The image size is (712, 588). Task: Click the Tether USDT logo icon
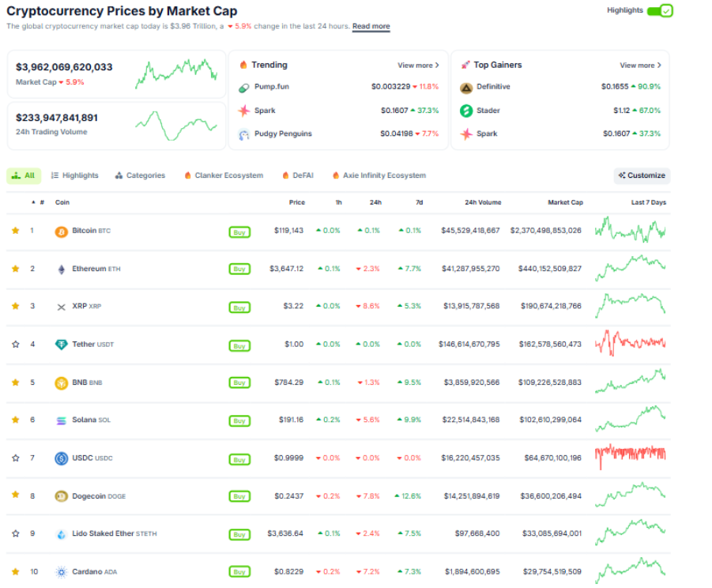(x=61, y=345)
